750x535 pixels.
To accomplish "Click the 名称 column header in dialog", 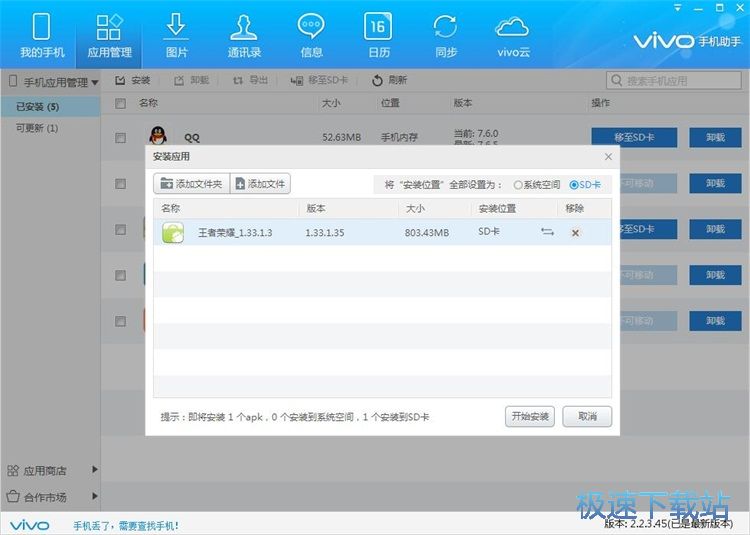I will point(171,208).
